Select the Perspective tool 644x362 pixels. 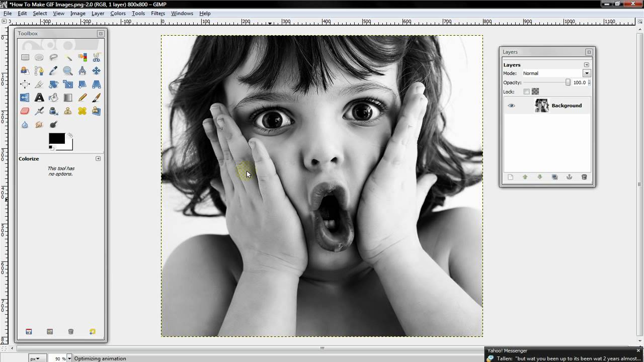point(96,84)
